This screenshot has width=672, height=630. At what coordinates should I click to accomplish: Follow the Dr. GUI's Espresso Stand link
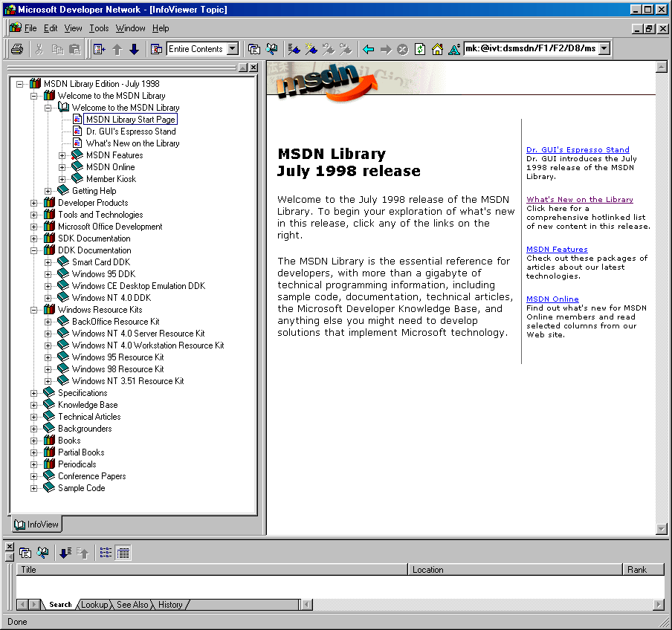pyautogui.click(x=578, y=149)
